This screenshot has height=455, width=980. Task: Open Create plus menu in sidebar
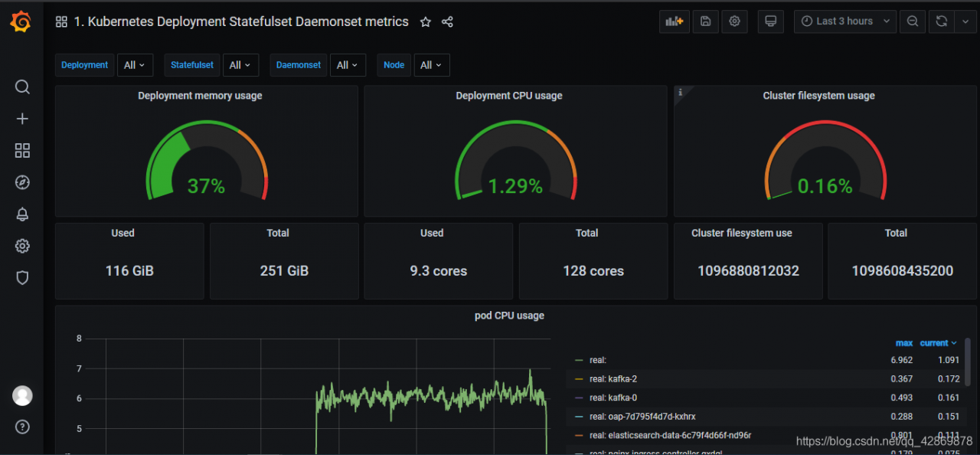pos(22,119)
